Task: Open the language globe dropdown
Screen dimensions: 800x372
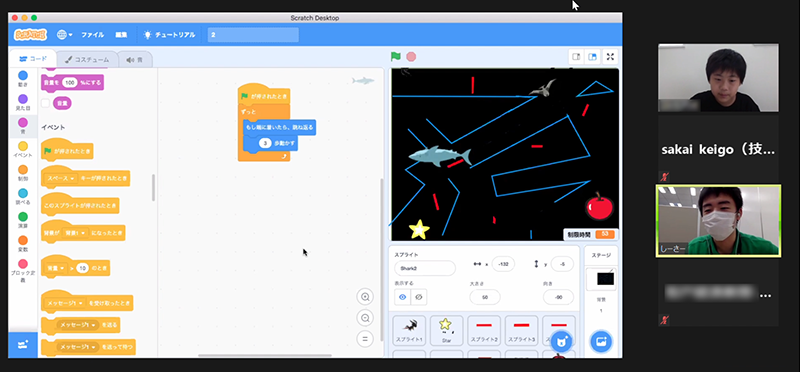Action: pos(64,35)
